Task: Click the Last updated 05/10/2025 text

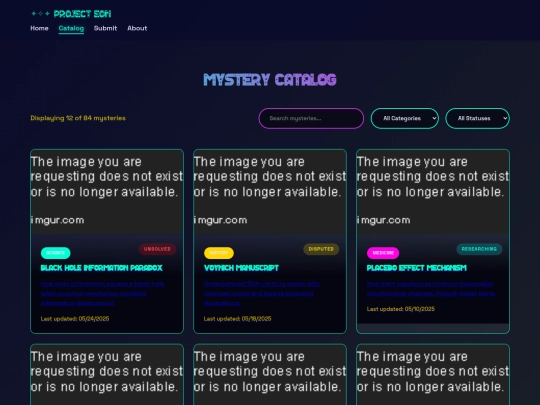Action: pyautogui.click(x=401, y=309)
